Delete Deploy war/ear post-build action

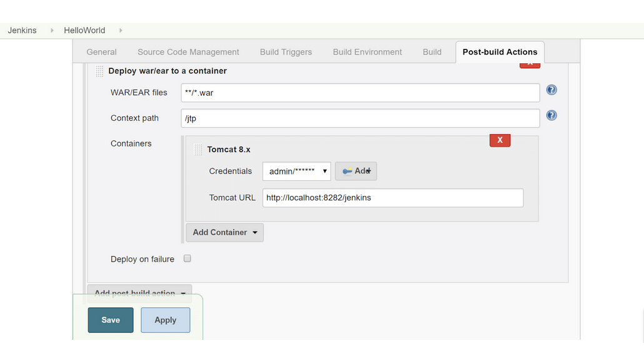(x=530, y=64)
